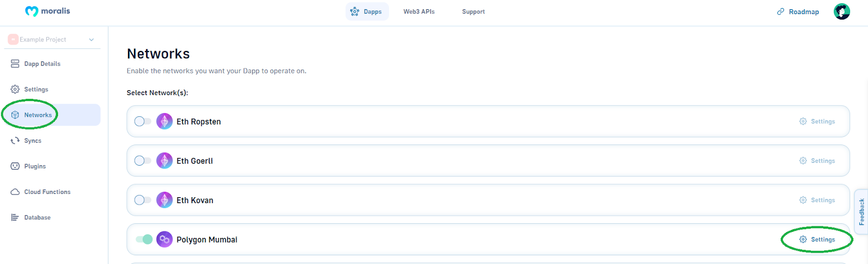The width and height of the screenshot is (868, 264).
Task: Click the Database list icon
Action: click(x=15, y=217)
